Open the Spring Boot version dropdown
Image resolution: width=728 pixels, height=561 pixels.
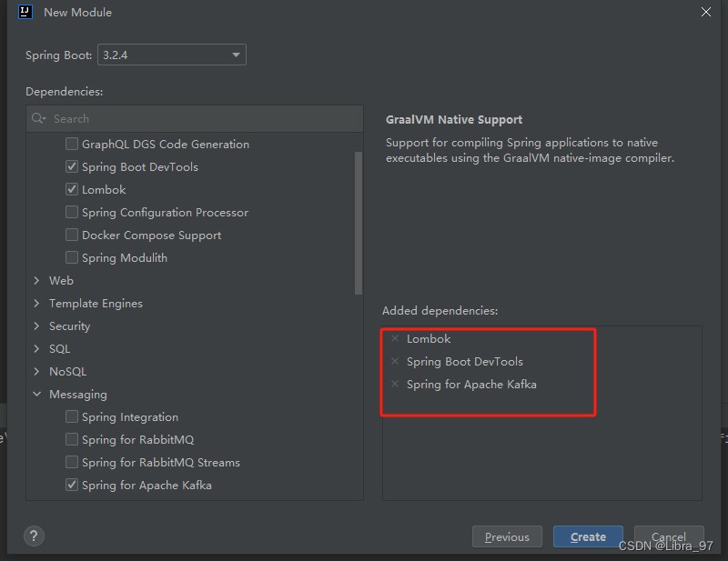coord(172,55)
